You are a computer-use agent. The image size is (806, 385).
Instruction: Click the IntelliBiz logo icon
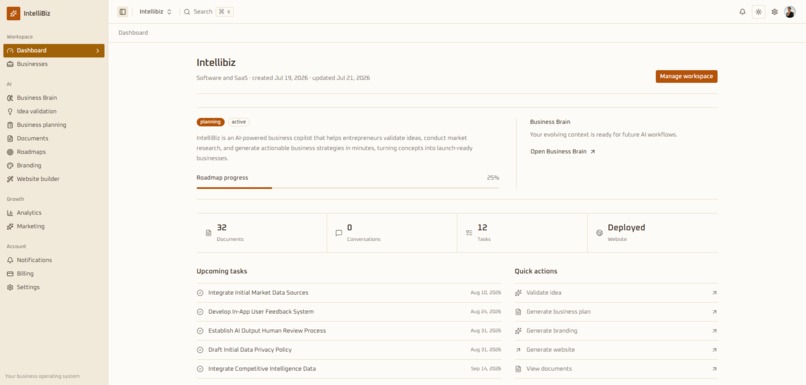pyautogui.click(x=13, y=13)
